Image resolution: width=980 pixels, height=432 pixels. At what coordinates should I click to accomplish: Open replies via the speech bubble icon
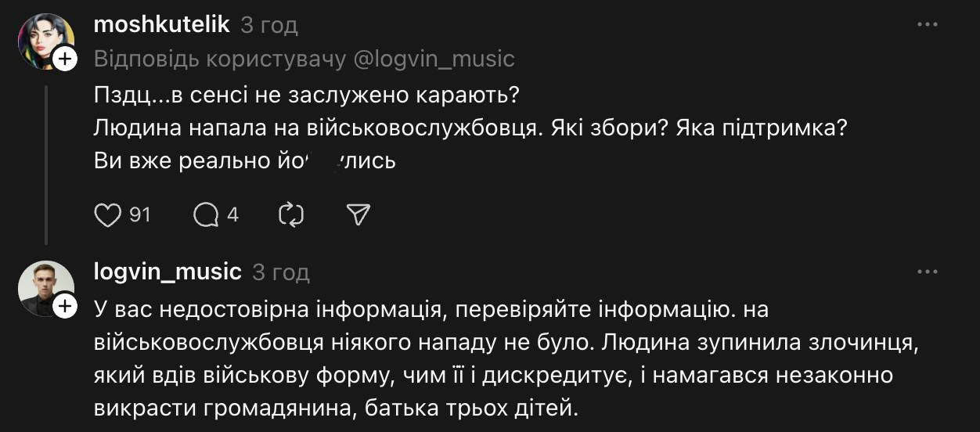coord(206,215)
